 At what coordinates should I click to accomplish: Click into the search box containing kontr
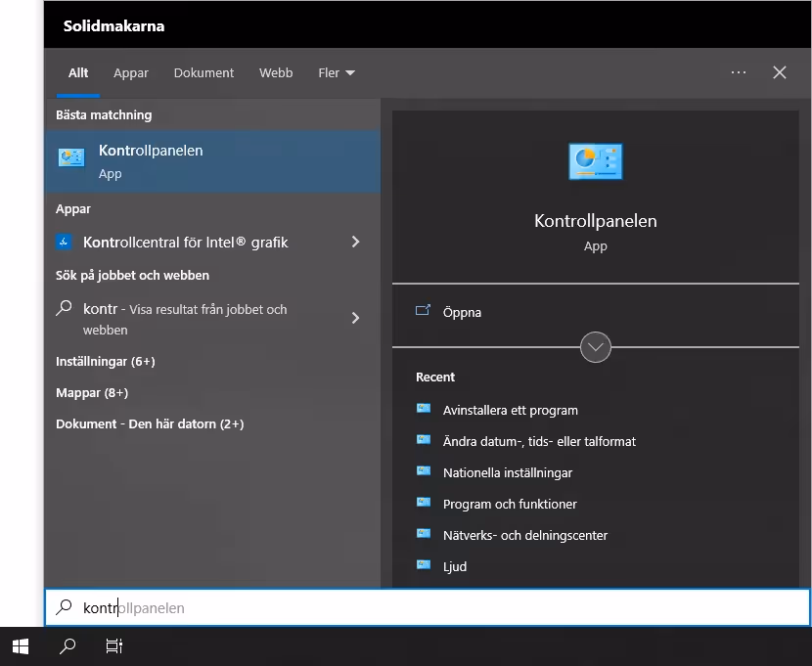(x=428, y=607)
